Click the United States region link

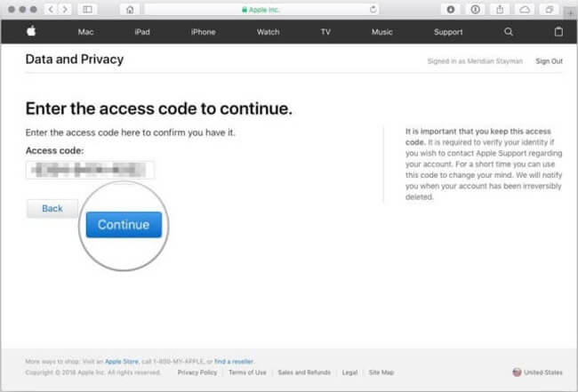click(x=543, y=372)
